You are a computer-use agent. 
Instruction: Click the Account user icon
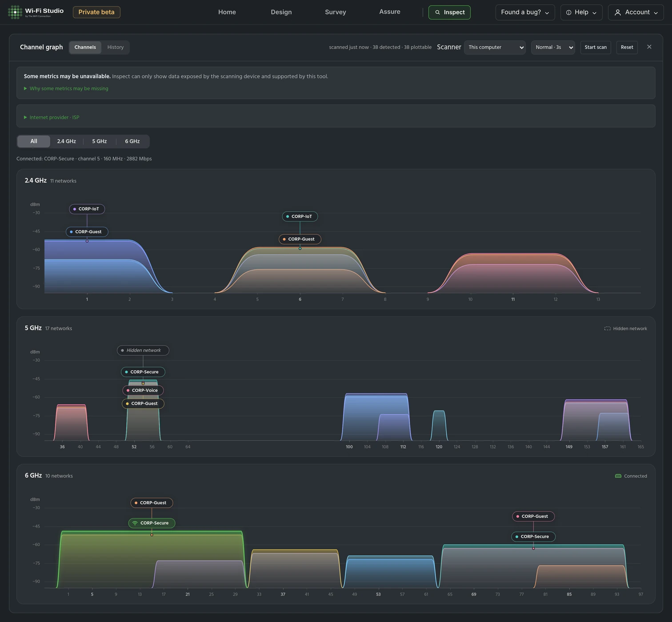click(617, 12)
